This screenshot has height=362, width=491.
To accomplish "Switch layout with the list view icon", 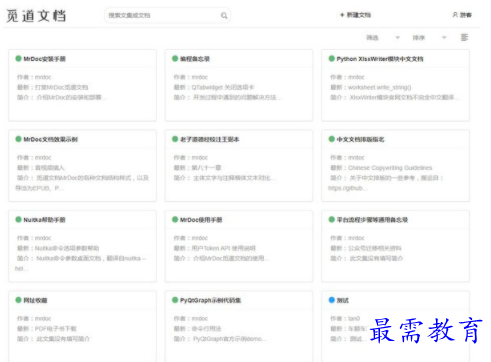I will pyautogui.click(x=464, y=37).
